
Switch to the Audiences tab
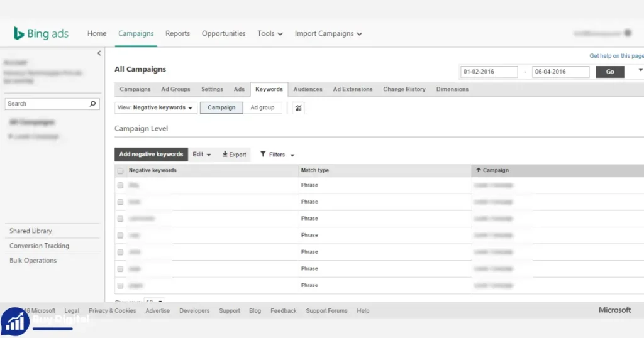[x=308, y=89]
